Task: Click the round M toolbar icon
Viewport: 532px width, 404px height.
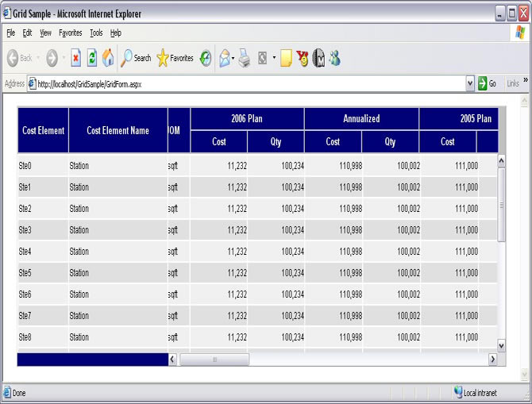Action: click(318, 58)
